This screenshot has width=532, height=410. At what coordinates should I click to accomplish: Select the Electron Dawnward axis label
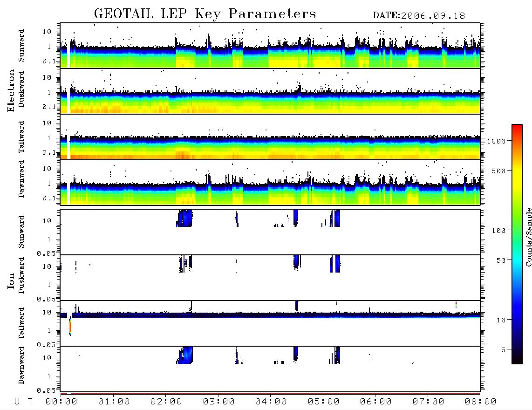tap(21, 179)
